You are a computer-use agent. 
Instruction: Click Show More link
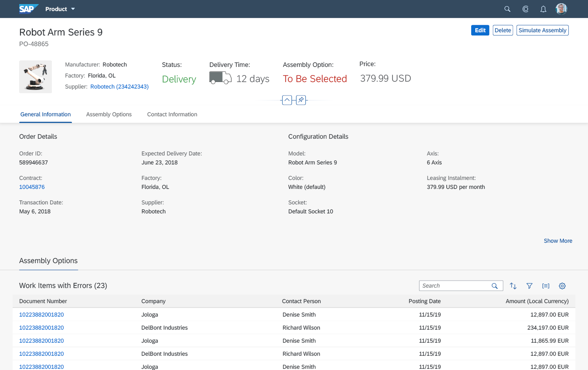pos(558,241)
